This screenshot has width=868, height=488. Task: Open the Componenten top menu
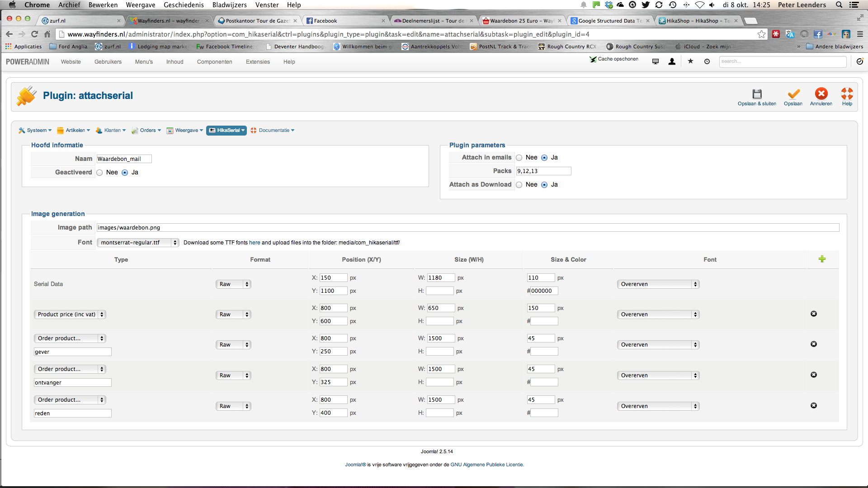click(x=214, y=62)
